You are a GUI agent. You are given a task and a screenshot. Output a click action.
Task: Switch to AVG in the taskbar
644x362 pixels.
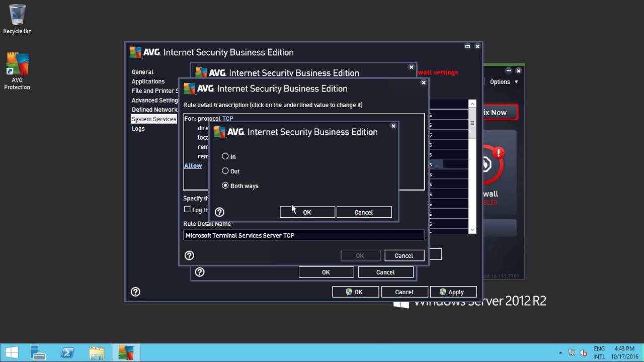tap(126, 352)
